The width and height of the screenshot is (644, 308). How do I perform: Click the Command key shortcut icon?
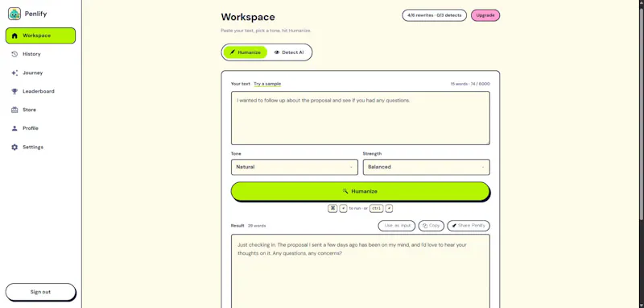click(332, 209)
